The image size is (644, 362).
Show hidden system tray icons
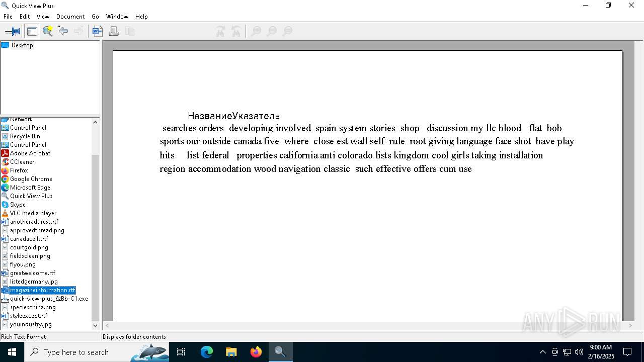[542, 352]
